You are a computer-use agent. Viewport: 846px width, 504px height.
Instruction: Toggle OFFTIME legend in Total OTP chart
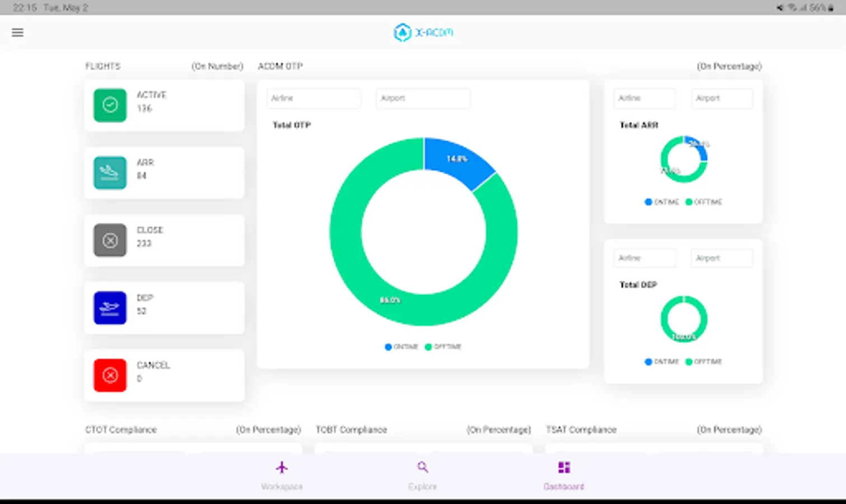(443, 347)
